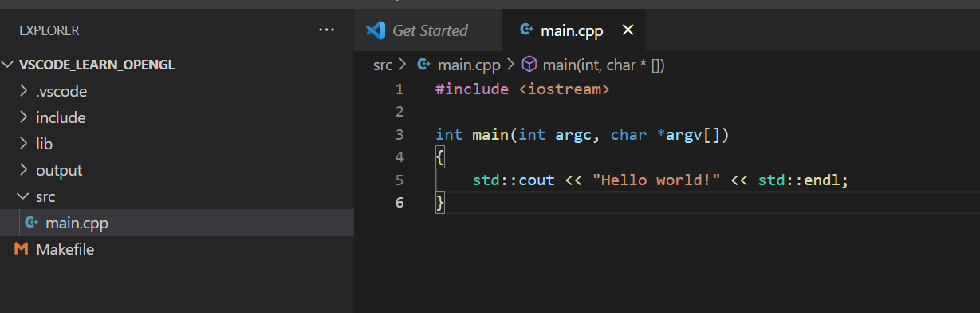
Task: Click line number 1 in the gutter
Action: [x=399, y=89]
